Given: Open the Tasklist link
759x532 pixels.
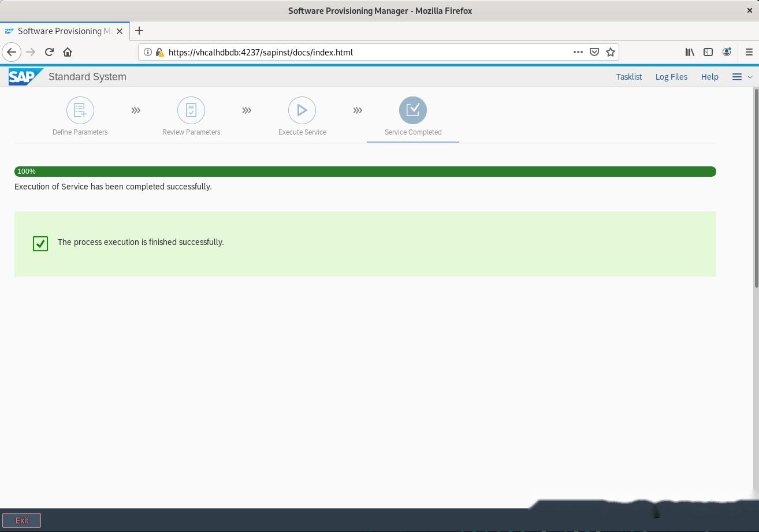Looking at the screenshot, I should [x=629, y=77].
